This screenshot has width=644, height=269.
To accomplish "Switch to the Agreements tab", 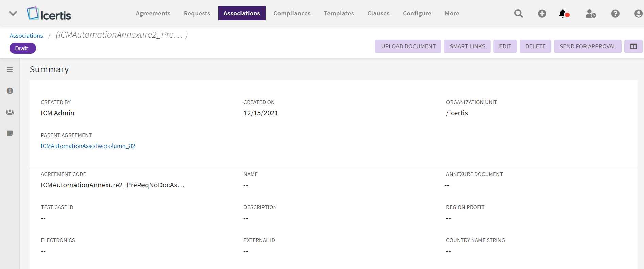I will pyautogui.click(x=153, y=13).
